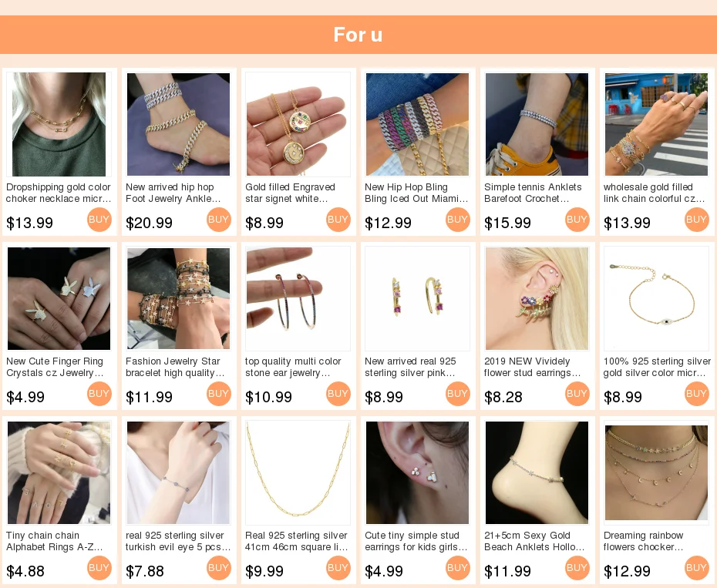Open the Alphabet Rings product photo

point(59,472)
